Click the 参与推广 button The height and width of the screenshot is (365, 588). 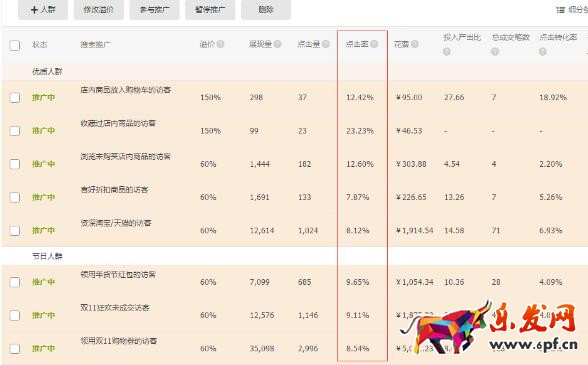(x=154, y=9)
